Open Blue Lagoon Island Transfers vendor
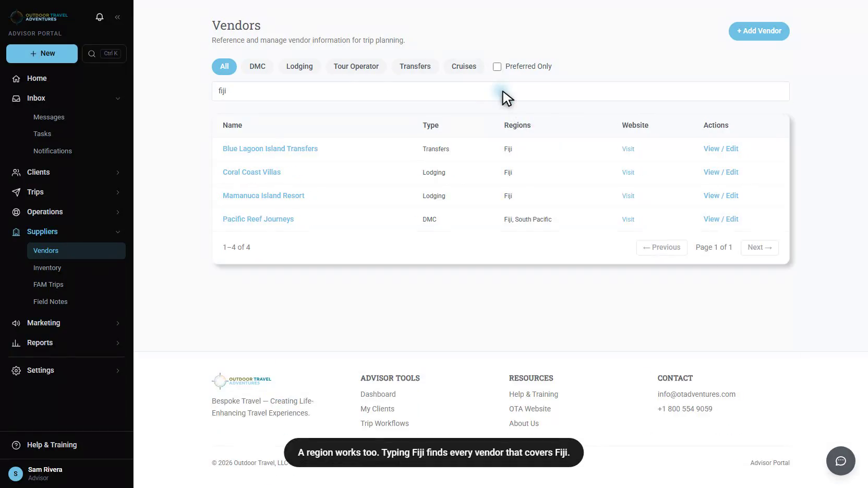The image size is (868, 488). tap(270, 149)
